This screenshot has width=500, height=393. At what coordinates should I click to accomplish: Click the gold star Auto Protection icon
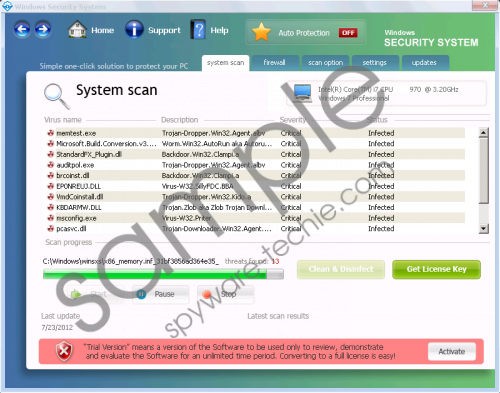click(261, 32)
